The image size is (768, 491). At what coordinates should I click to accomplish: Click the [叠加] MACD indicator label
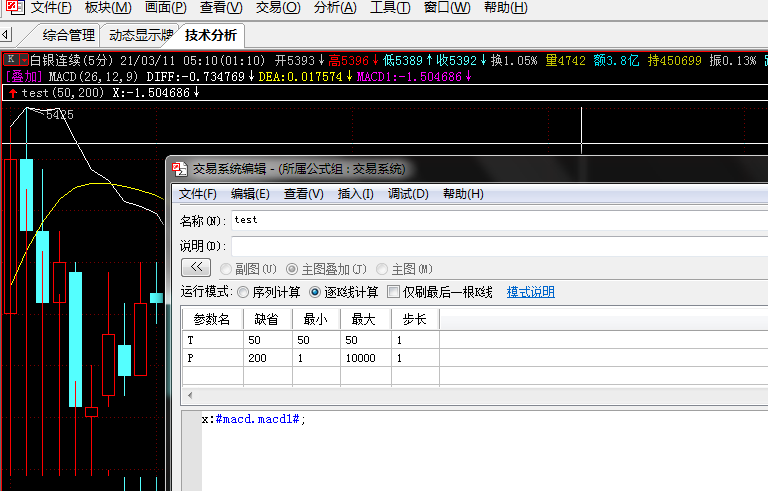(x=24, y=76)
